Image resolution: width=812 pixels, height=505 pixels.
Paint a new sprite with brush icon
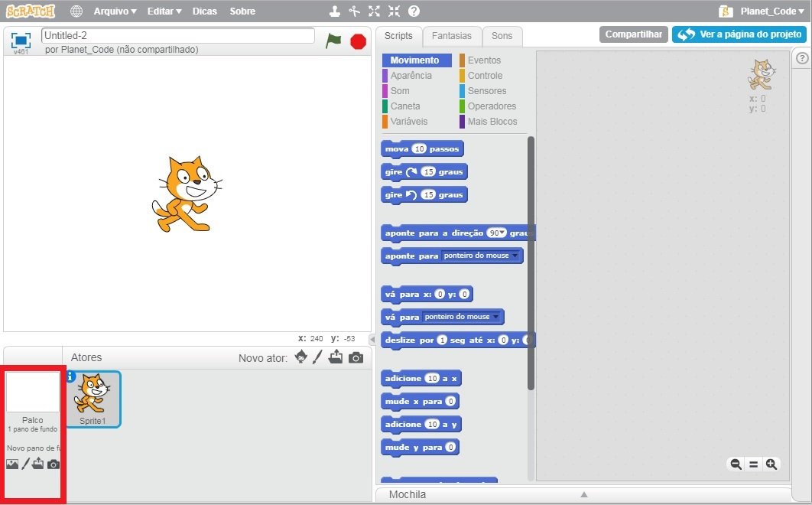point(318,357)
